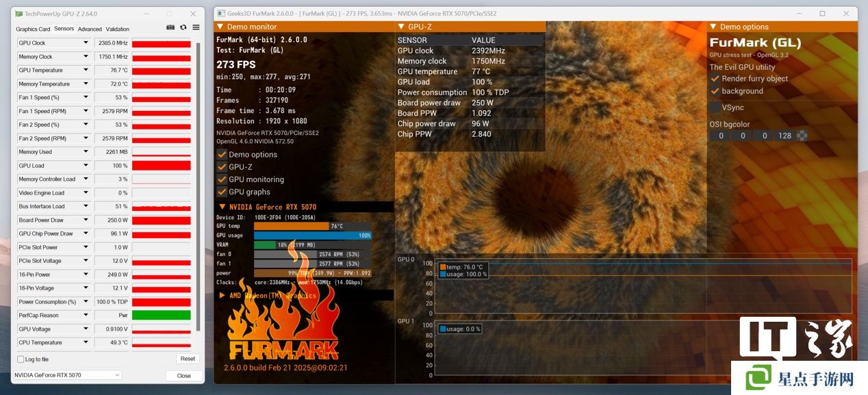
Task: Disable the GPU graphs checkbox
Action: click(222, 192)
